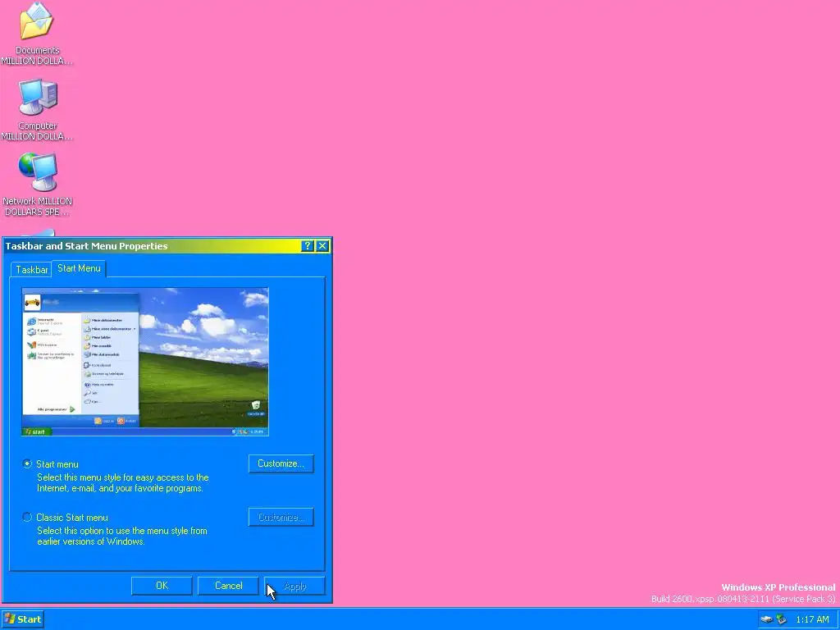Select the Start Menu tab
This screenshot has width=840, height=630.
coord(79,268)
